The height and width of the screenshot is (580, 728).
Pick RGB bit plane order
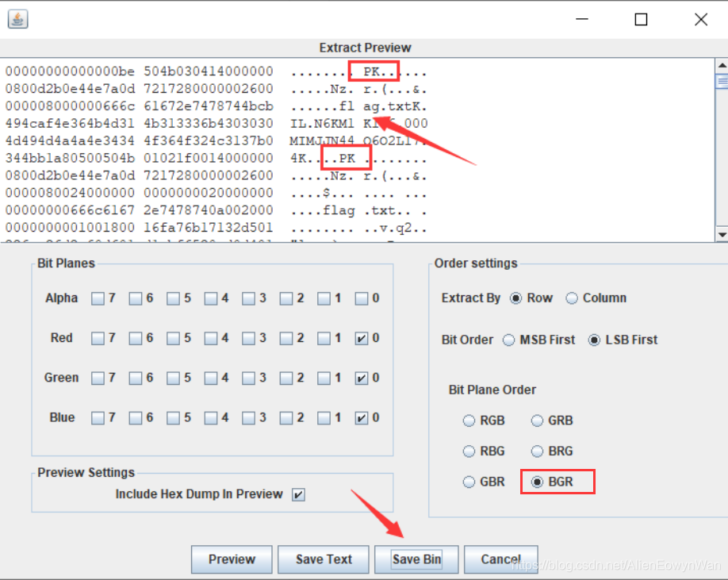click(x=469, y=421)
